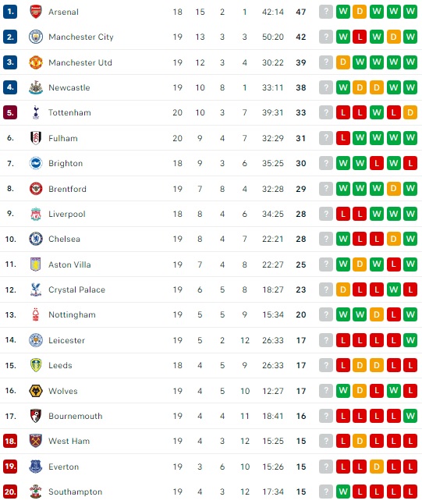
Task: Click the blue rank 1 position badge
Action: pyautogui.click(x=10, y=12)
